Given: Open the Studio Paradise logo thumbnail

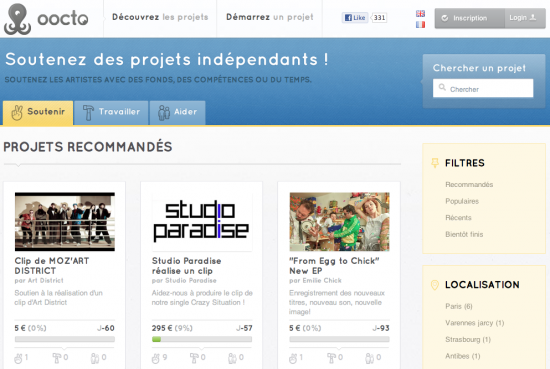Looking at the screenshot, I should click(202, 222).
